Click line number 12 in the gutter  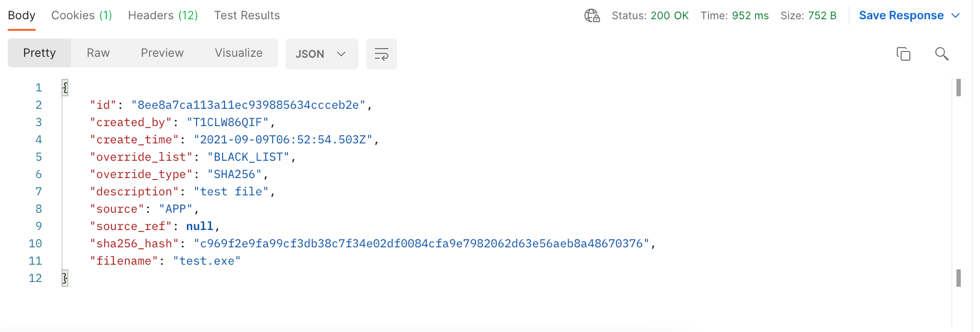(35, 279)
